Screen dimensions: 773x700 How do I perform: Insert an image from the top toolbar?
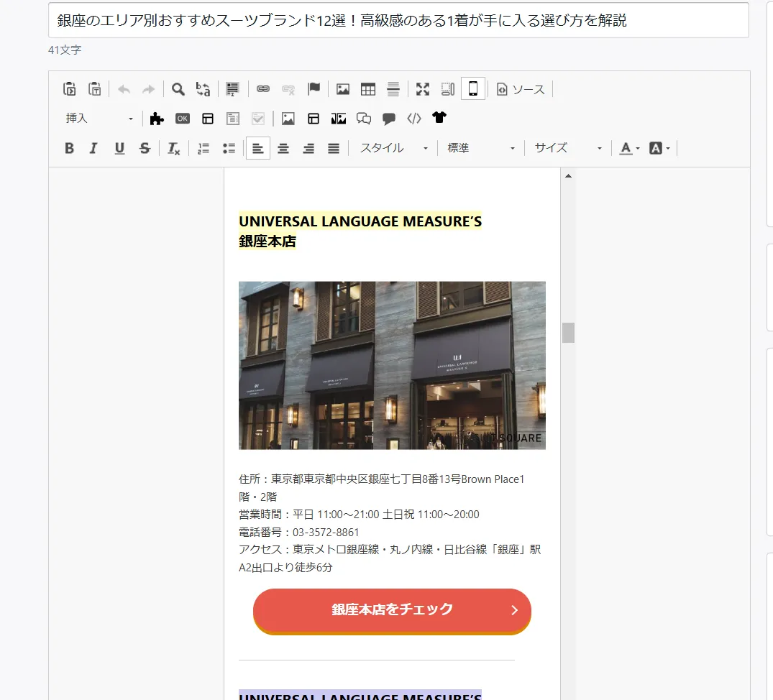pyautogui.click(x=342, y=88)
